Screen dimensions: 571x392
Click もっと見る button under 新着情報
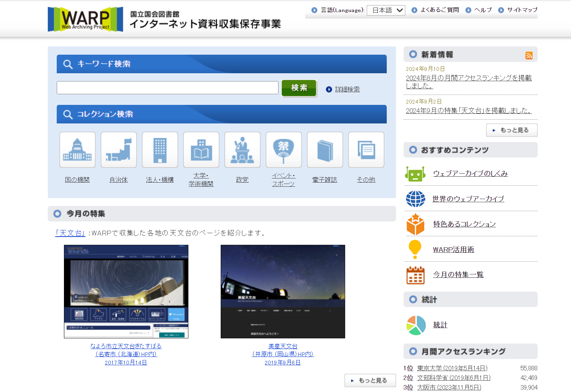[x=512, y=130]
